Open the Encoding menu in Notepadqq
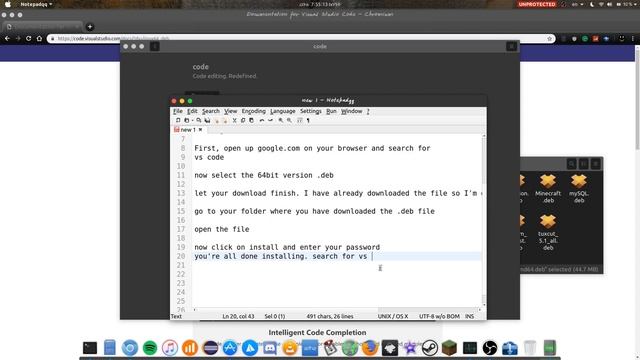The width and height of the screenshot is (640, 360). pyautogui.click(x=253, y=111)
